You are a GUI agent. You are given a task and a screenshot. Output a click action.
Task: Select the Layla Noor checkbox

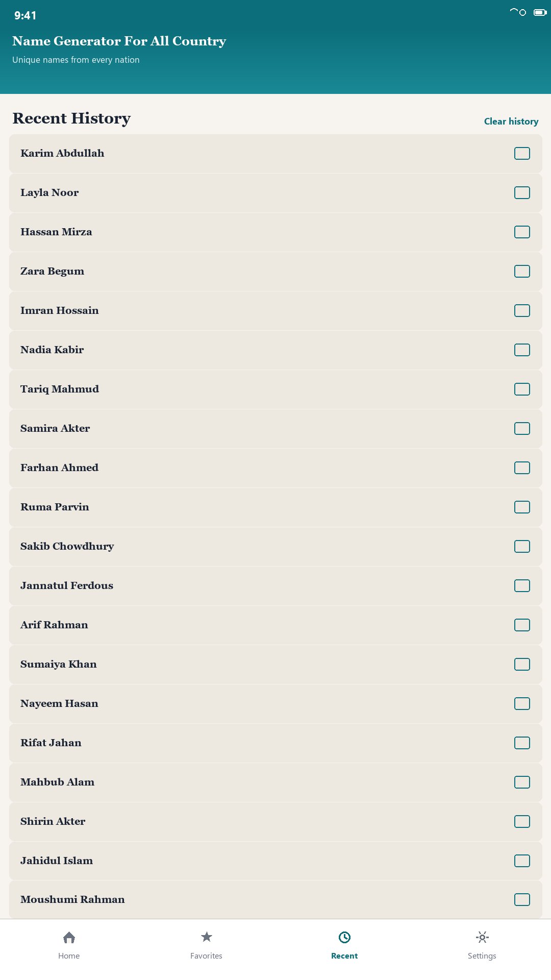522,192
